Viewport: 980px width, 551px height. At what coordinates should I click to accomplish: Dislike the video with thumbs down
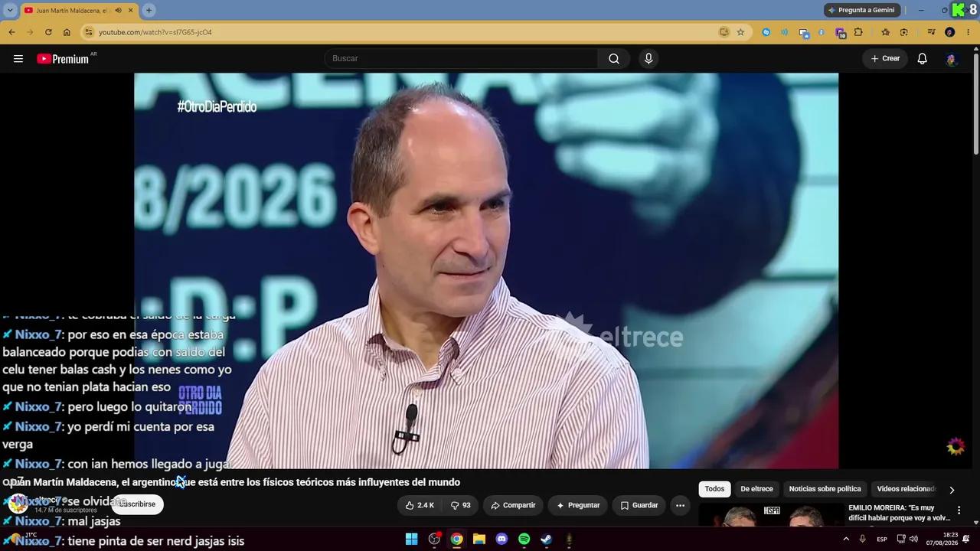point(460,505)
